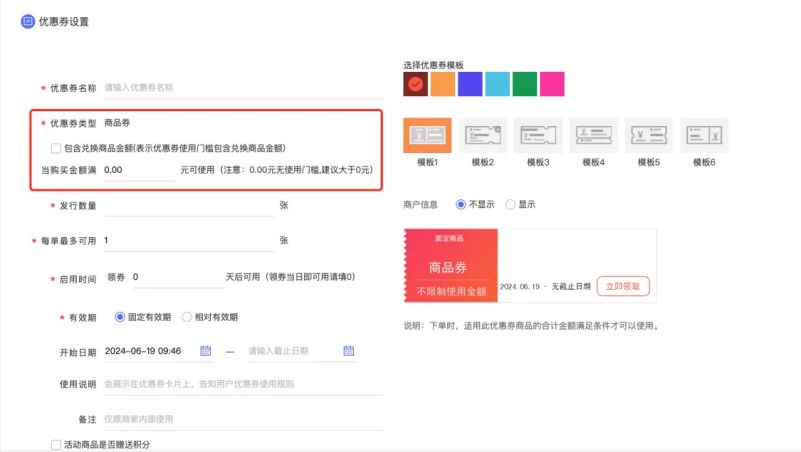
Task: Click the calendar icon beside start date
Action: [x=206, y=351]
